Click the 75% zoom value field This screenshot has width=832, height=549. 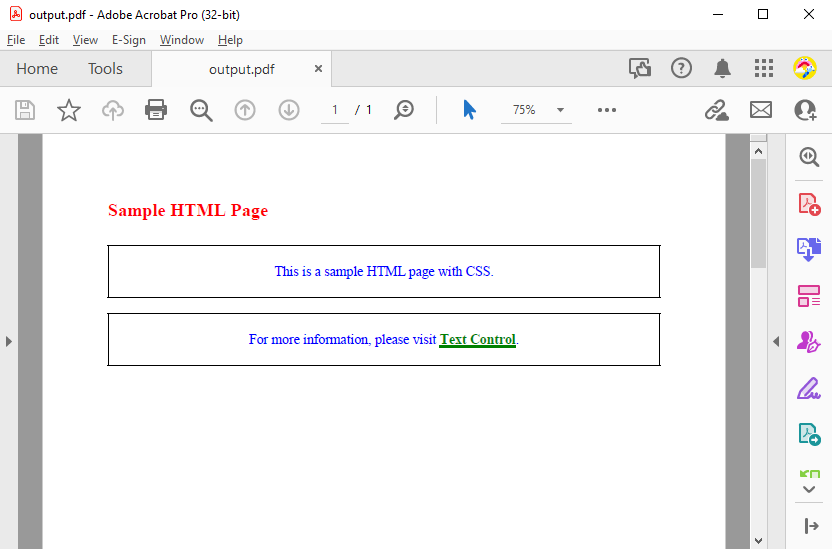coord(524,110)
